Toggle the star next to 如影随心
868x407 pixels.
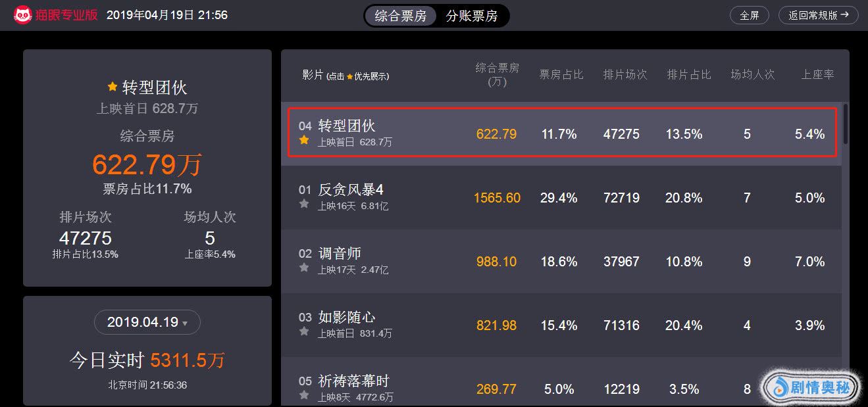(304, 331)
